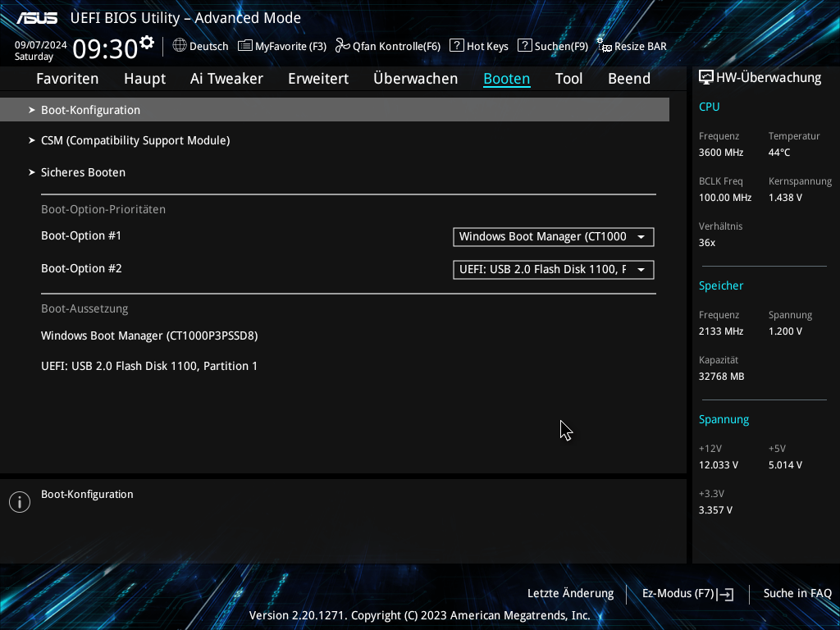Click the Boot-Option-Prioritäten heading
This screenshot has width=840, height=630.
tap(103, 209)
